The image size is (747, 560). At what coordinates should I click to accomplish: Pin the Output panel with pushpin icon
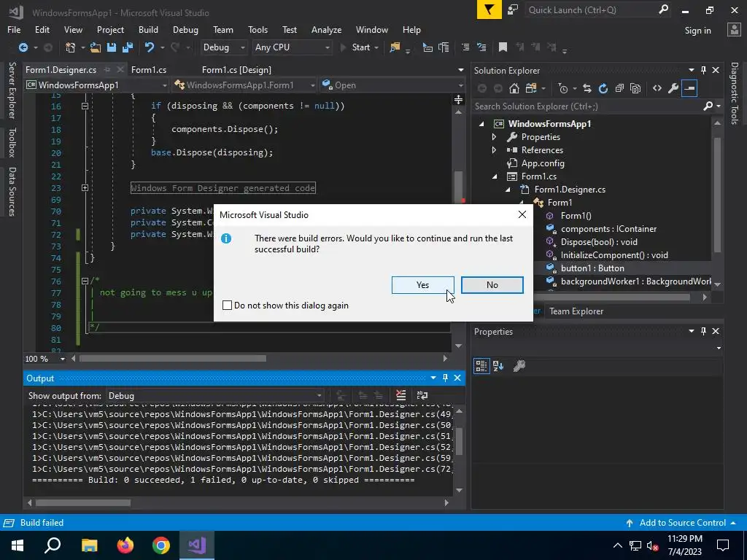coord(445,378)
